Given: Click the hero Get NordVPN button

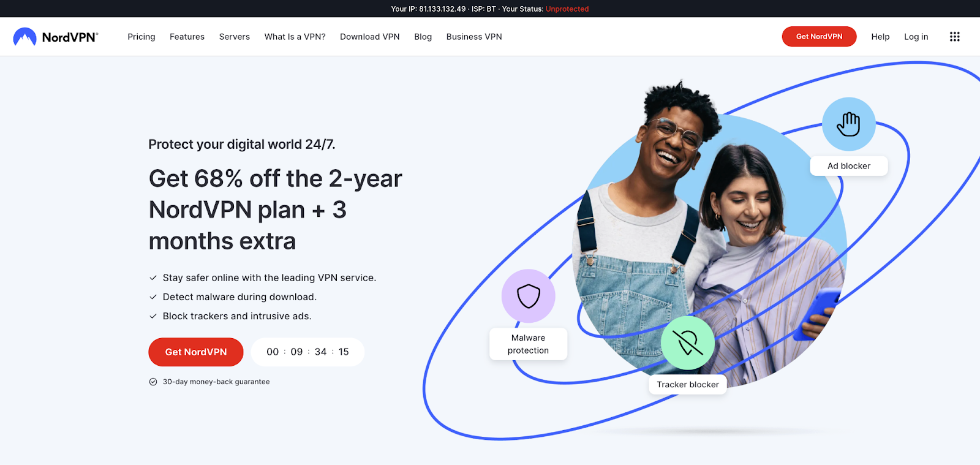Looking at the screenshot, I should click(x=196, y=352).
